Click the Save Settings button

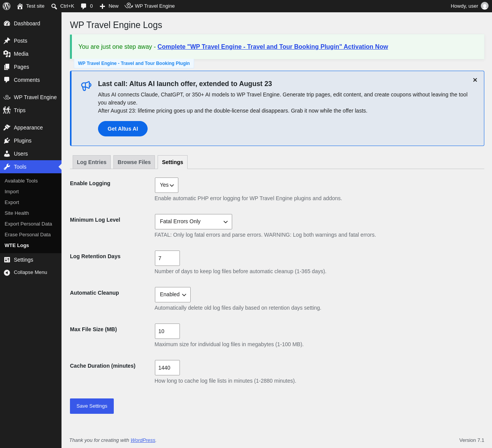92,406
